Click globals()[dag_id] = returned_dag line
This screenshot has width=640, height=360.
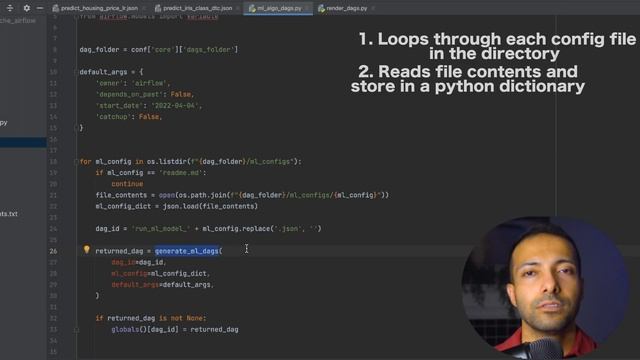pyautogui.click(x=175, y=329)
